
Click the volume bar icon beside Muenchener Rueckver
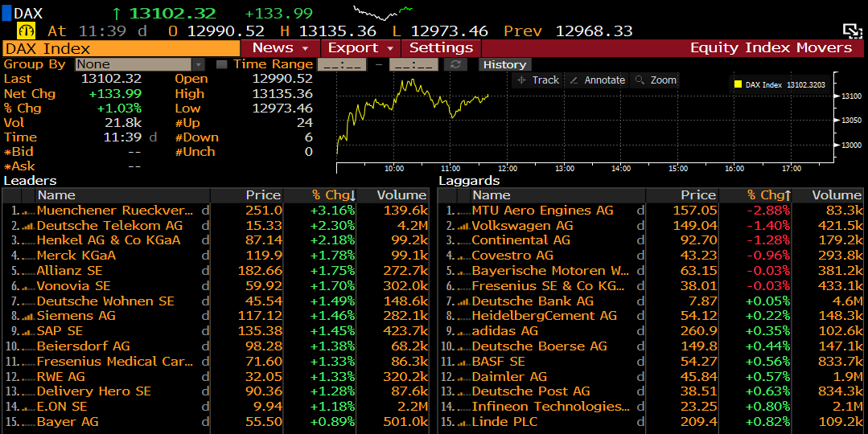[x=27, y=211]
